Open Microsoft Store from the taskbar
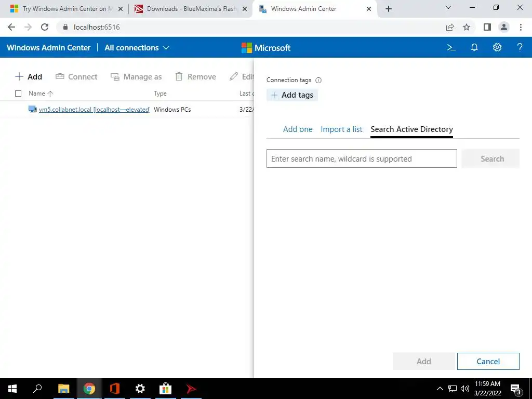Image resolution: width=532 pixels, height=399 pixels. (x=166, y=389)
